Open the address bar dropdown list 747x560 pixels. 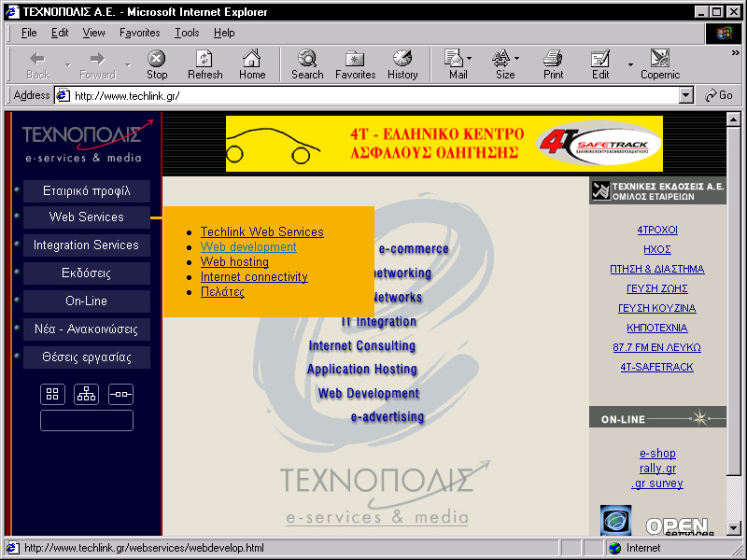coord(685,96)
